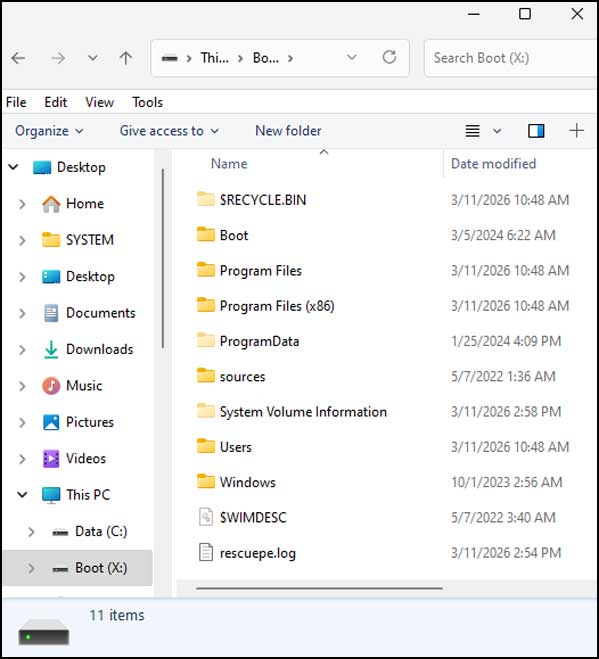Screen dimensions: 599x659
Task: Open the address bar history dropdown
Action: [x=352, y=57]
